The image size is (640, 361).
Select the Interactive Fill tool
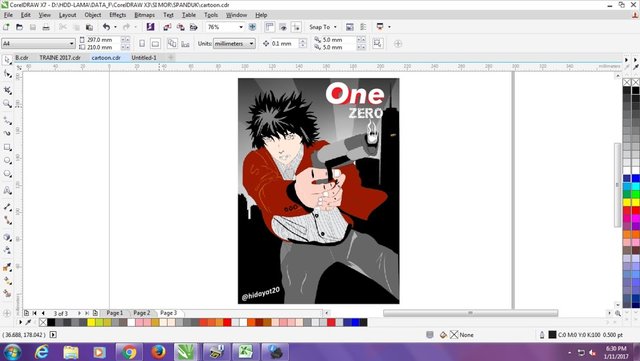[7, 281]
